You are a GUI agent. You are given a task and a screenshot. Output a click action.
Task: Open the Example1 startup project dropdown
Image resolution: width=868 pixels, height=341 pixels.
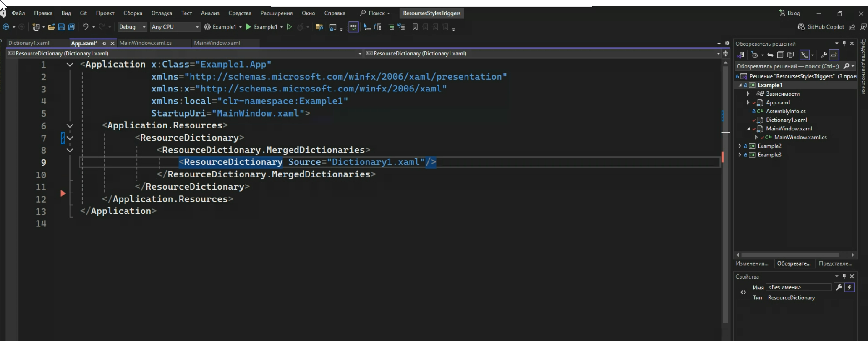240,27
